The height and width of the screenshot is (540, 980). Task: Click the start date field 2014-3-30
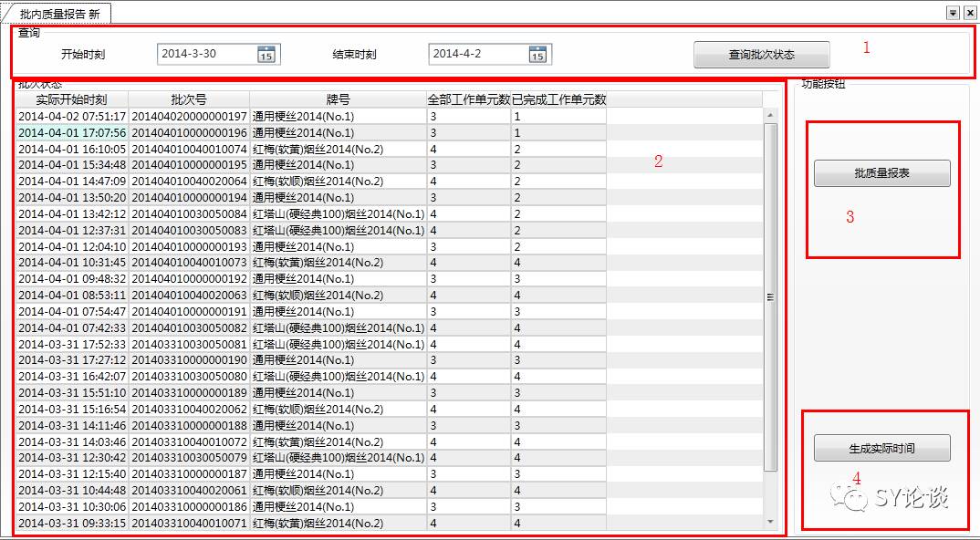click(205, 54)
